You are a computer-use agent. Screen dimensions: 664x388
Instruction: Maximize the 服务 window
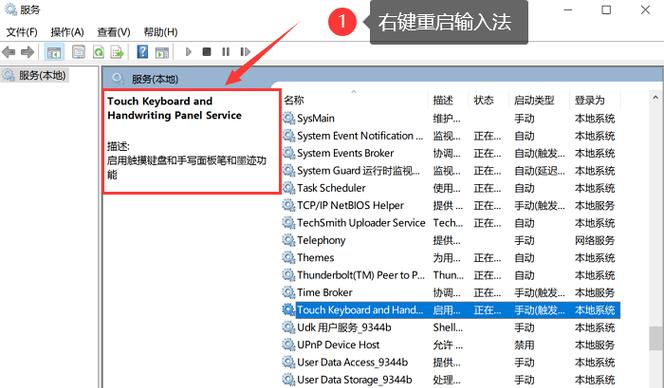(606, 10)
